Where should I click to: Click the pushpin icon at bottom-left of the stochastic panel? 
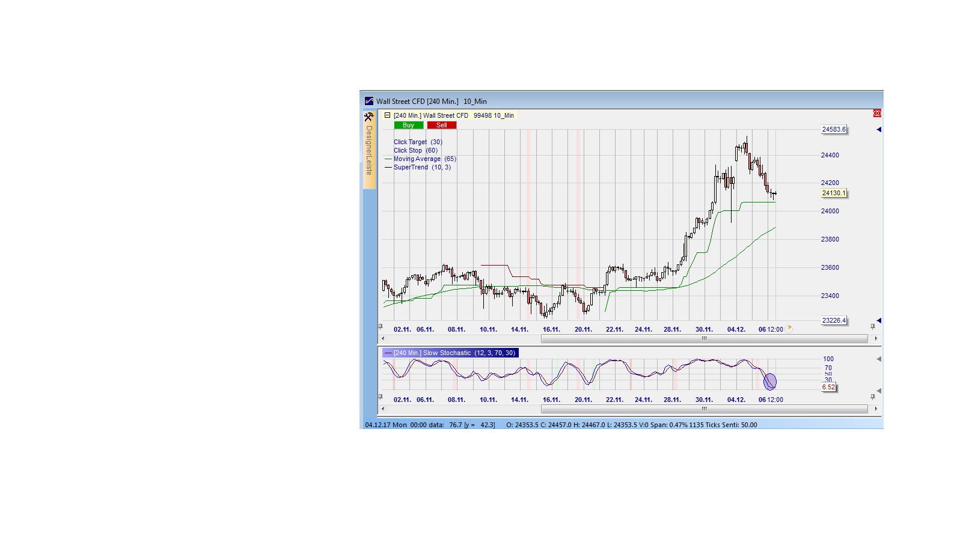click(381, 395)
